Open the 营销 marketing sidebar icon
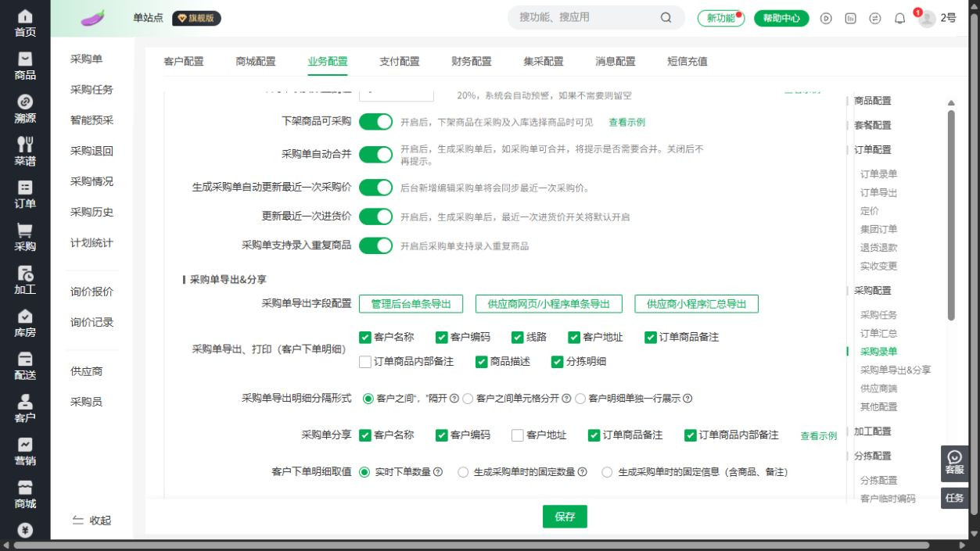 (25, 452)
